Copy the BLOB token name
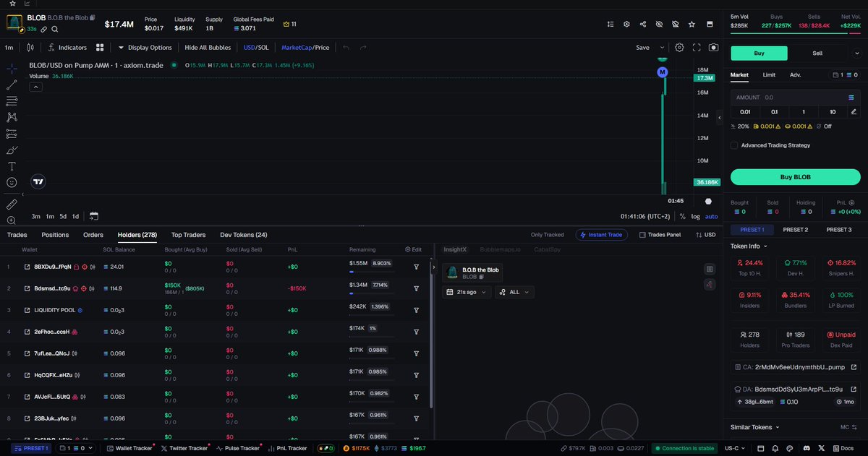Image resolution: width=868 pixels, height=456 pixels. click(x=92, y=17)
